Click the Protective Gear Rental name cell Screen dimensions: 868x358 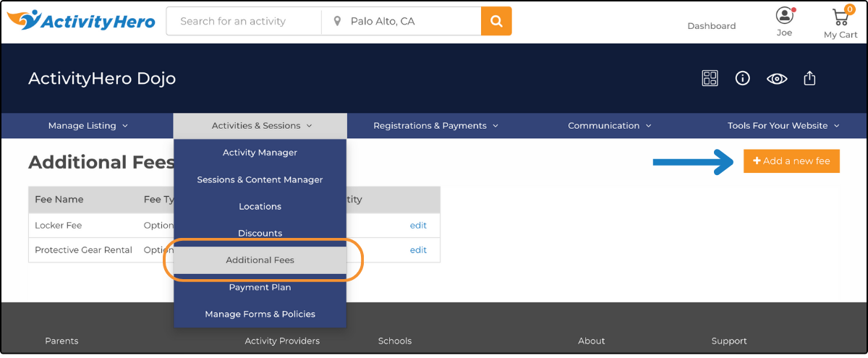(84, 250)
